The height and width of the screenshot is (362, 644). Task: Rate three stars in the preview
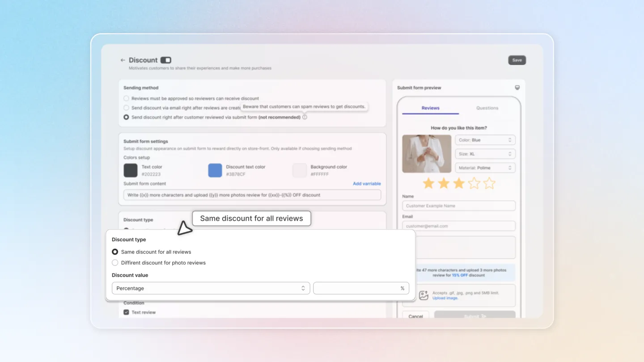coord(459,183)
